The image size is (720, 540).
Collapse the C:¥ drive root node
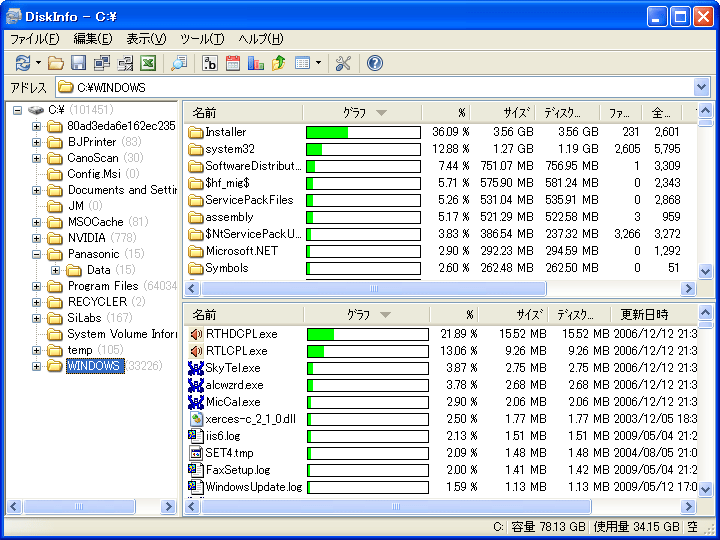[x=17, y=110]
